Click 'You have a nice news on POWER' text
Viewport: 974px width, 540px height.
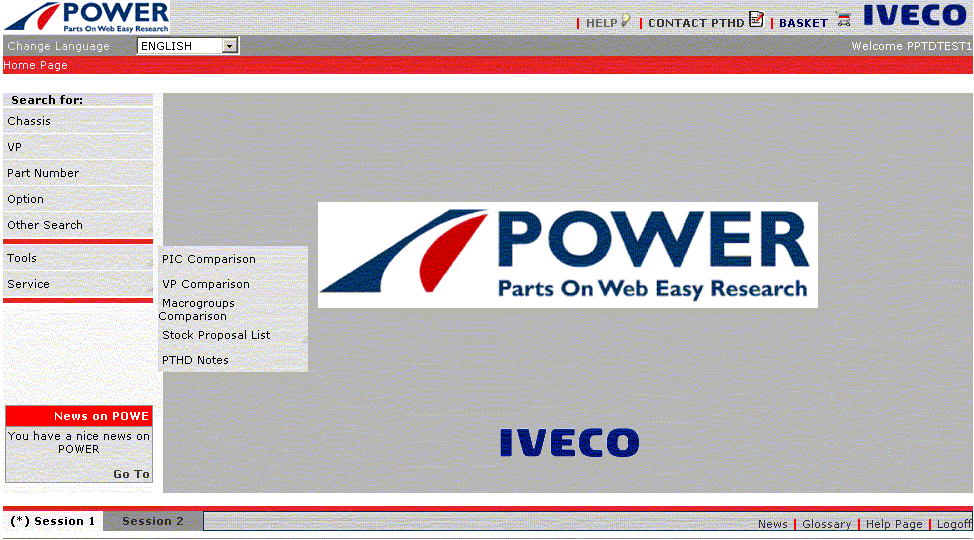(x=79, y=442)
